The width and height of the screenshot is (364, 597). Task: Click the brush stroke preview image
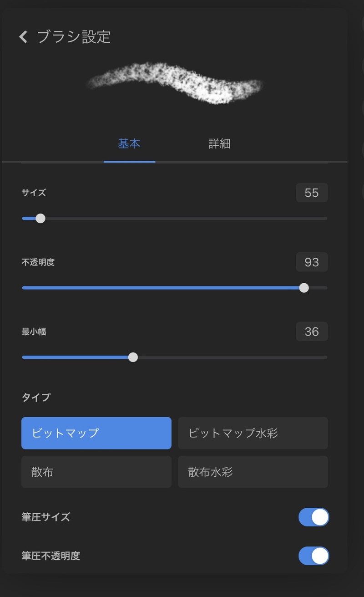(x=176, y=82)
